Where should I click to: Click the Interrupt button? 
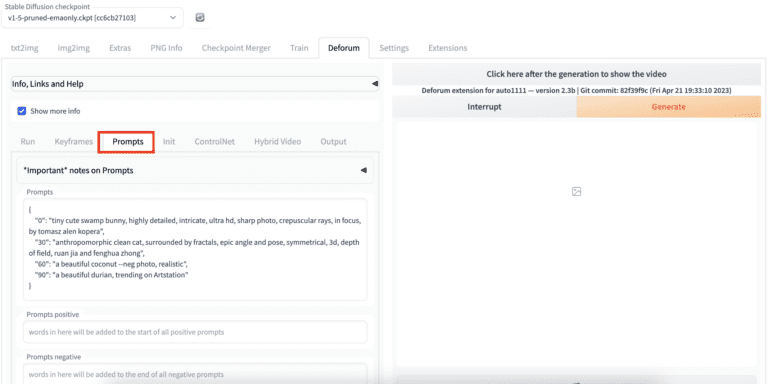[484, 107]
